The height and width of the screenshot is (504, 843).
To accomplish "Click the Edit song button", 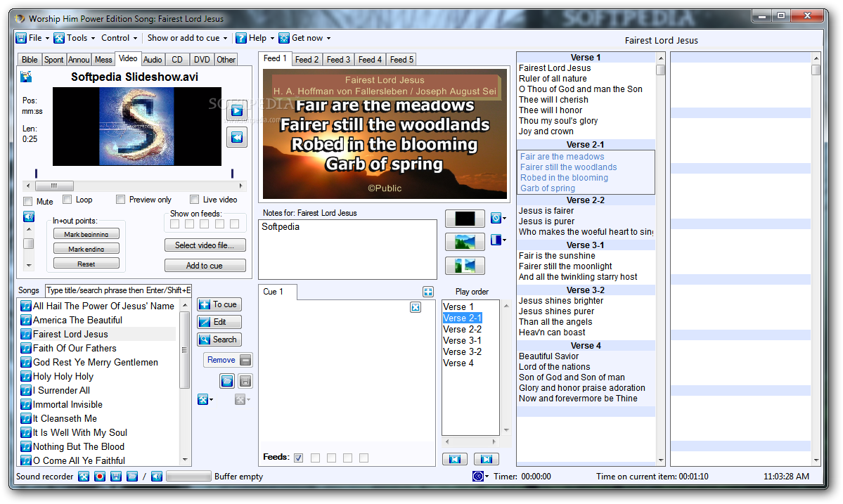I will coord(219,322).
